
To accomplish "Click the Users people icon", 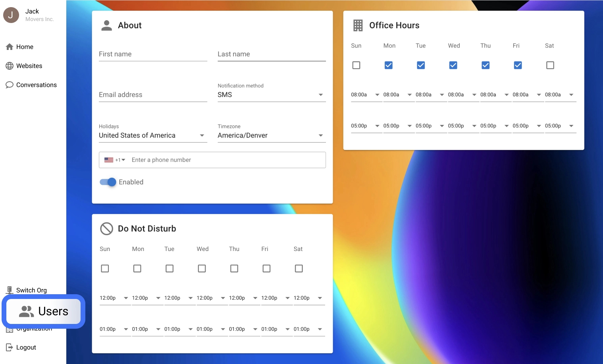I will (27, 311).
